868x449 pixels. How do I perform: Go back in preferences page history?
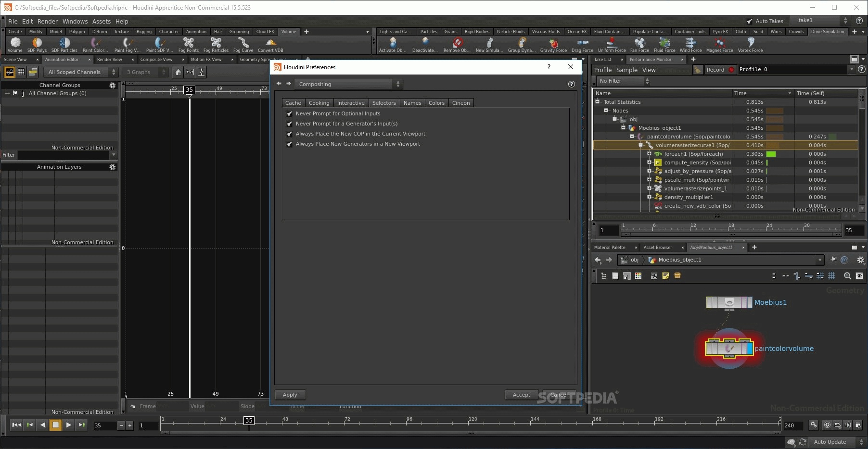tap(279, 84)
